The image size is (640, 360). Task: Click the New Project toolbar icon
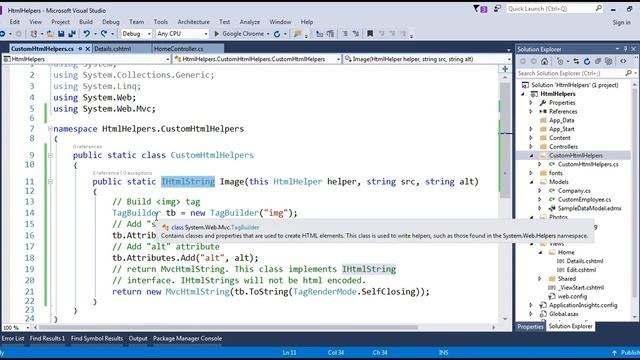click(34, 34)
